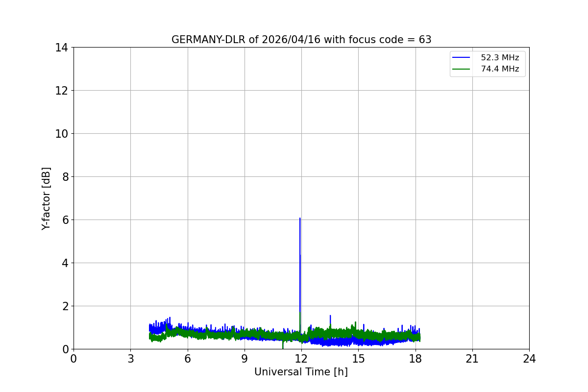Click x-axis tick label 9
The image size is (588, 392).
(x=245, y=359)
